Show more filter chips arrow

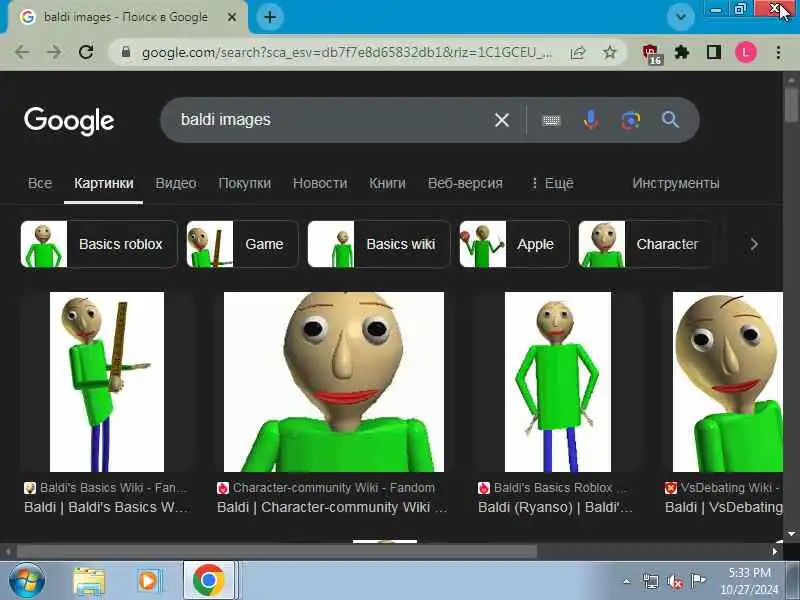tap(754, 244)
